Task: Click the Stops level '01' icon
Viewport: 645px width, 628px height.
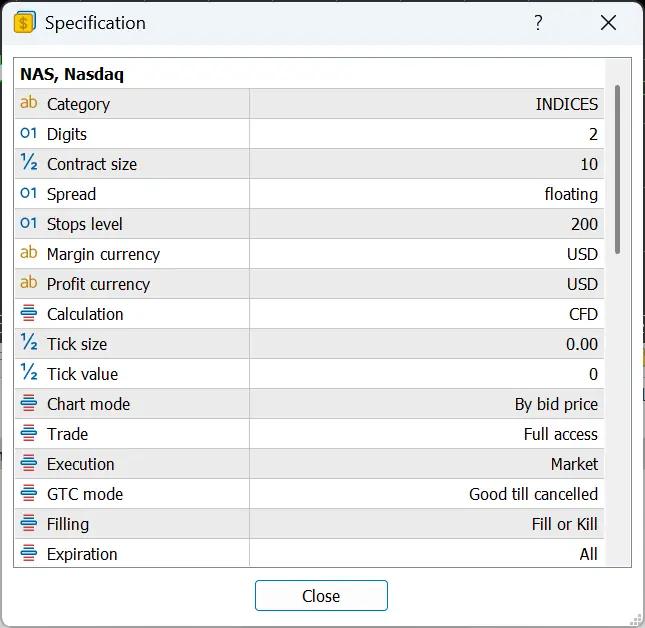Action: pos(29,223)
